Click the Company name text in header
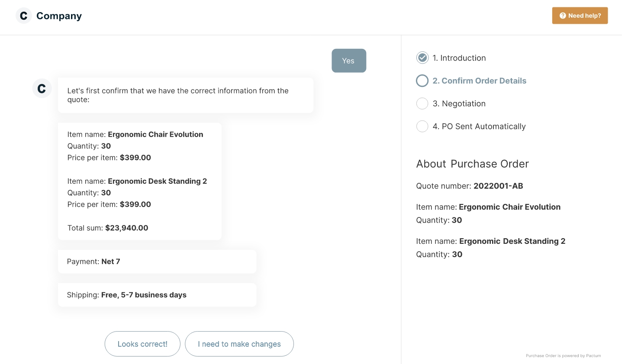Screen dimensions: 644x364 tap(59, 16)
